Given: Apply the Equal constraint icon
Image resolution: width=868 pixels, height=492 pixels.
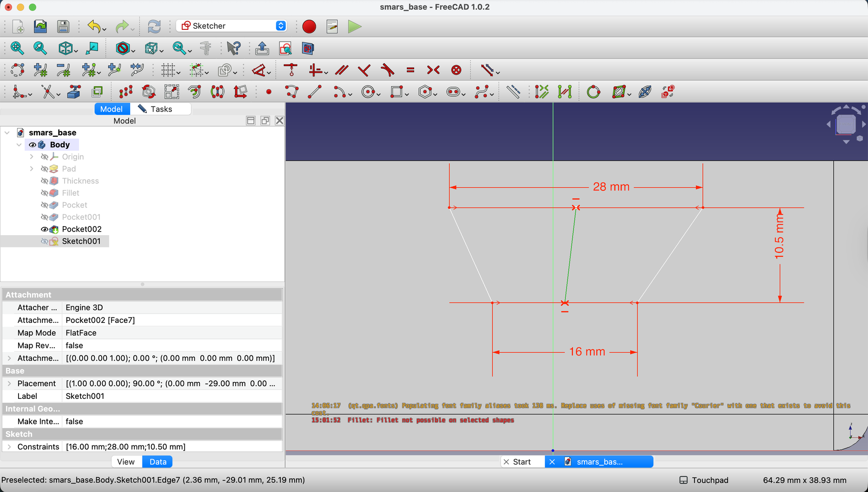Looking at the screenshot, I should 410,70.
